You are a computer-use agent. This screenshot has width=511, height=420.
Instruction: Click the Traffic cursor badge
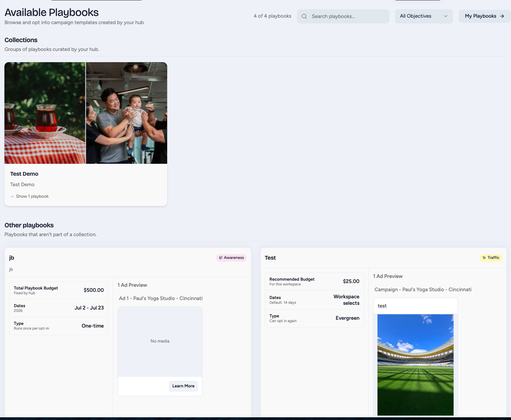[491, 258]
